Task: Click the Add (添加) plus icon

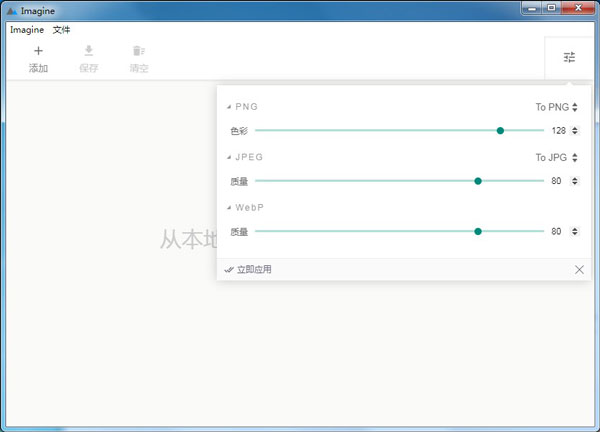Action: point(38,51)
